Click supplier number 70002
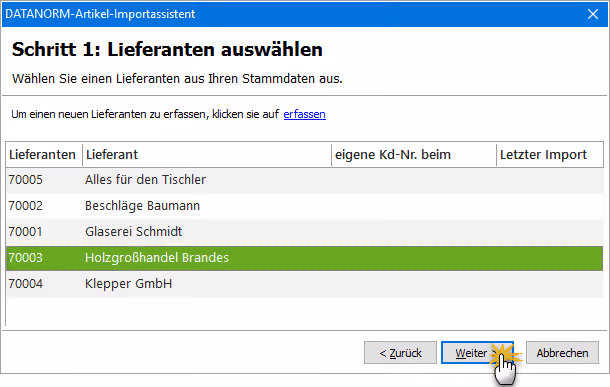The width and height of the screenshot is (610, 387). tap(26, 206)
